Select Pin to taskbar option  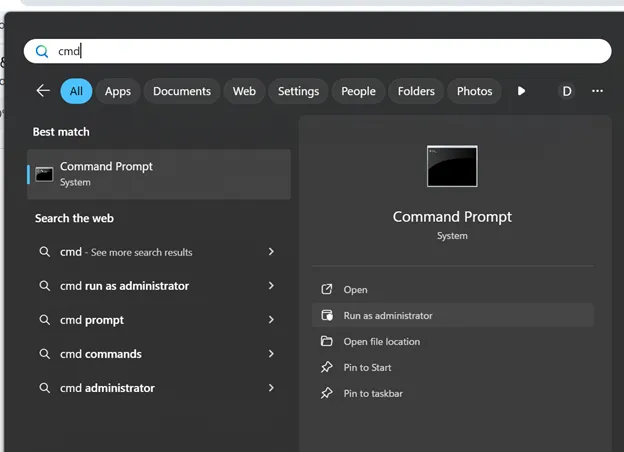pos(373,393)
